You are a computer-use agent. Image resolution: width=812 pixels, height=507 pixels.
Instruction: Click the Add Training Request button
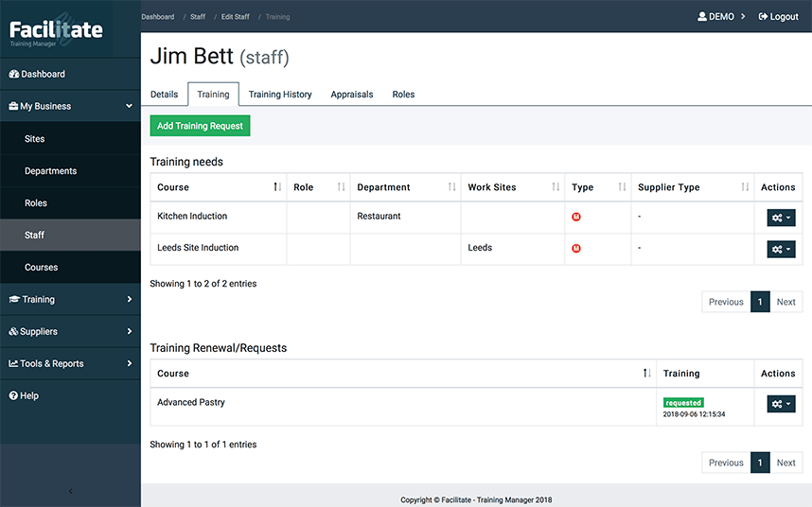[x=200, y=126]
